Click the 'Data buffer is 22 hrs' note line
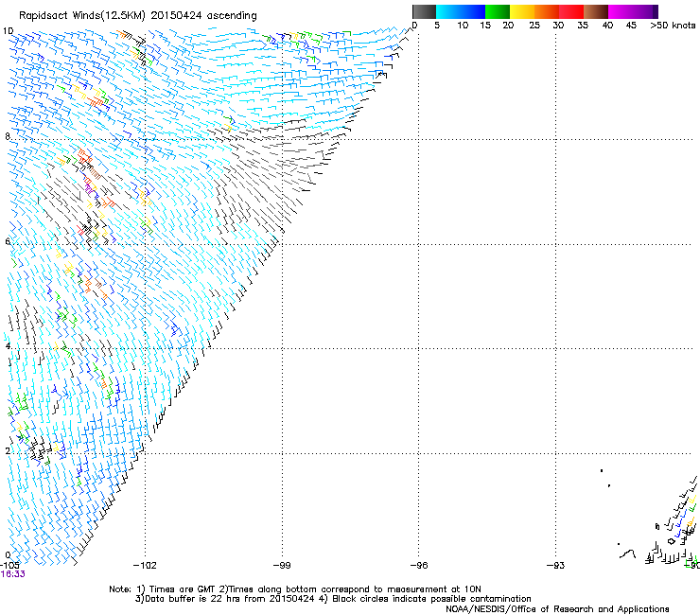Viewport: 700px width, 615px height. pos(333,599)
